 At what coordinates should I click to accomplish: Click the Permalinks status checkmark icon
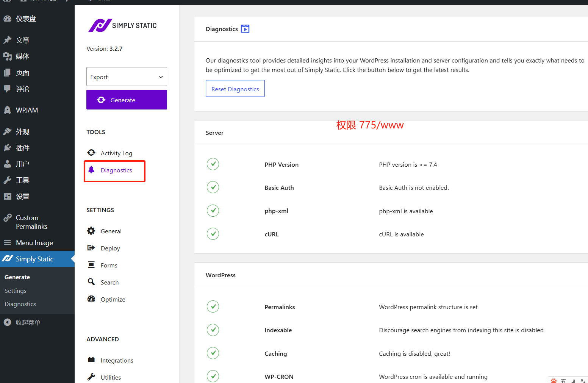point(213,306)
